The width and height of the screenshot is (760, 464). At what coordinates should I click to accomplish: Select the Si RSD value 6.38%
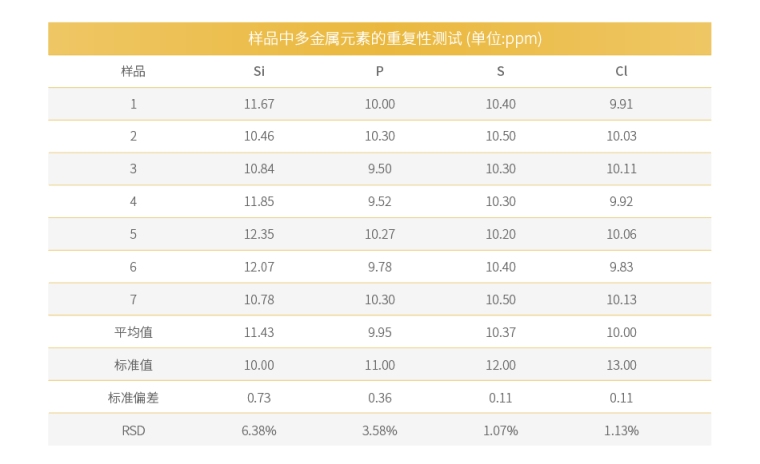(x=259, y=430)
